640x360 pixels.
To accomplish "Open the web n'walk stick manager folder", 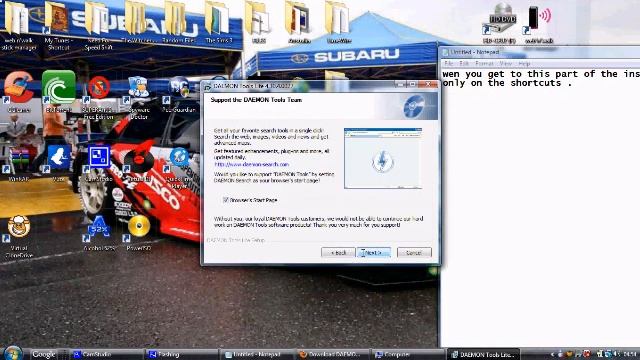I will pos(18,24).
